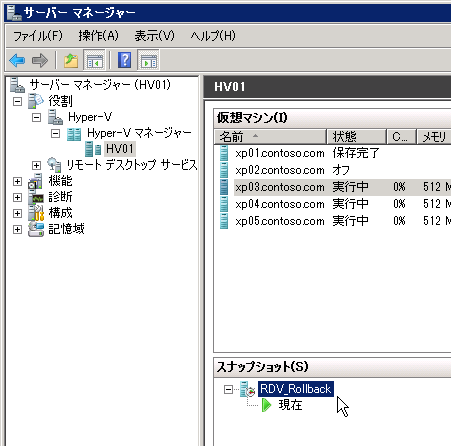
Task: Sort virtual machines by 名前 column header
Action: [x=270, y=137]
